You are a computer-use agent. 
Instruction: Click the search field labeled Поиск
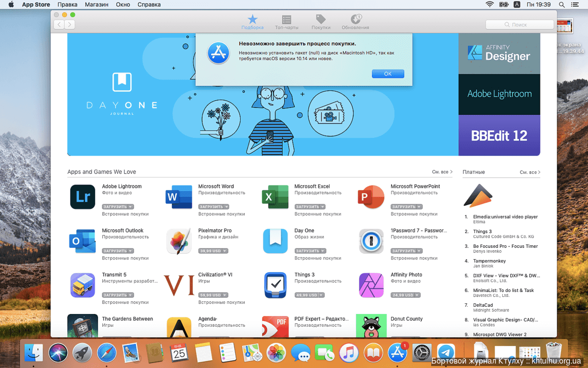(519, 25)
